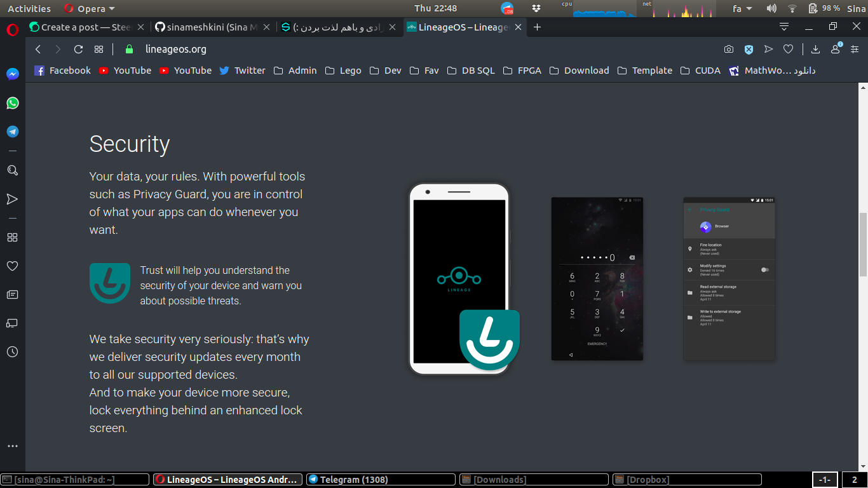Open My Flow from the sidebar

[12, 199]
